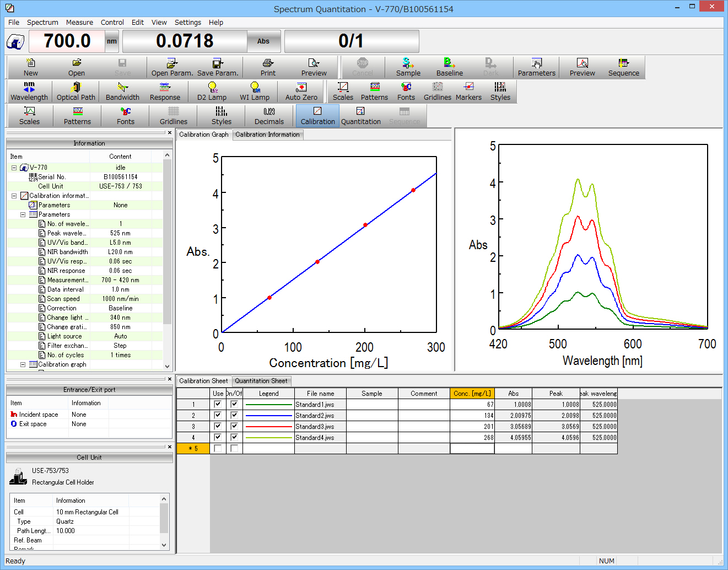Click the green legend line for Standard1

pos(268,405)
